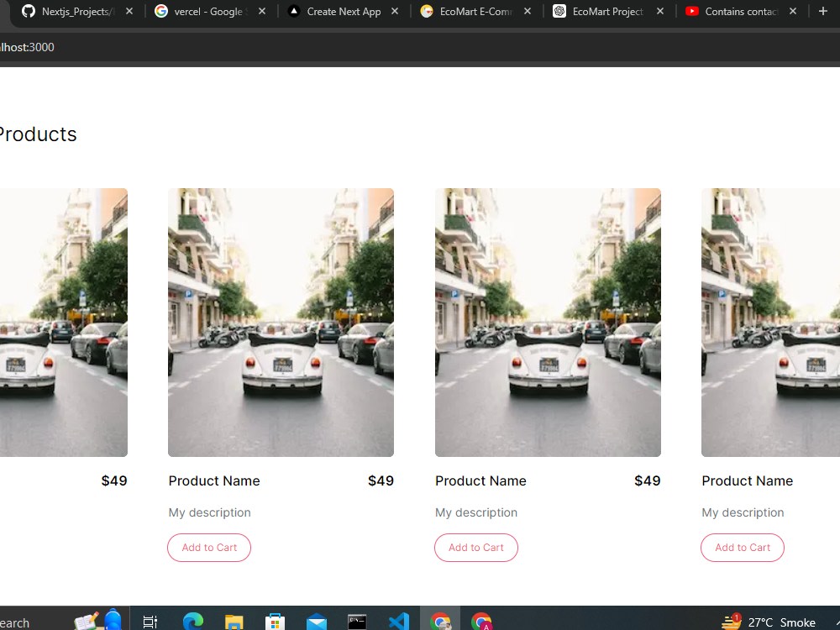Open the Command Prompt terminal from taskbar
Image resolution: width=840 pixels, height=630 pixels.
point(357,622)
